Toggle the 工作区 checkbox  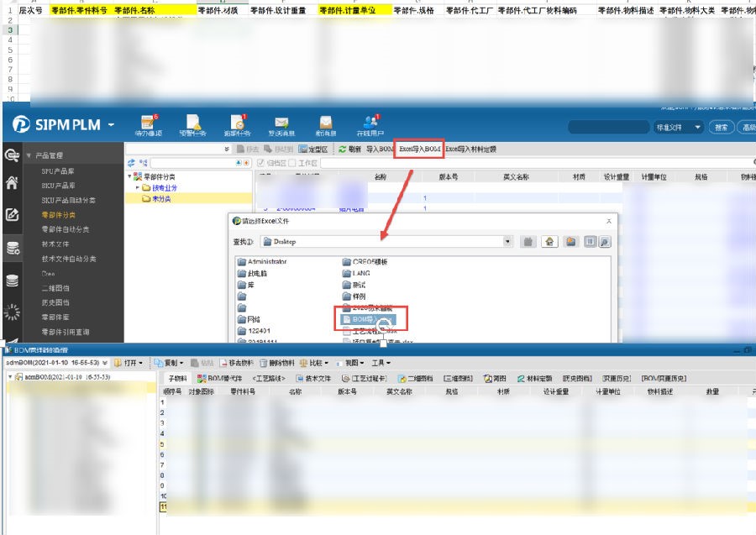pyautogui.click(x=294, y=162)
